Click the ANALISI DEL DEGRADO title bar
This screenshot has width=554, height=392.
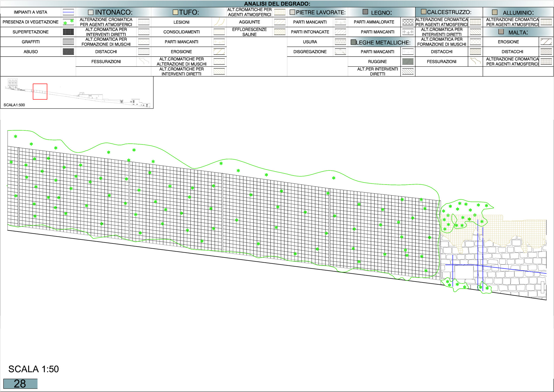[277, 4]
